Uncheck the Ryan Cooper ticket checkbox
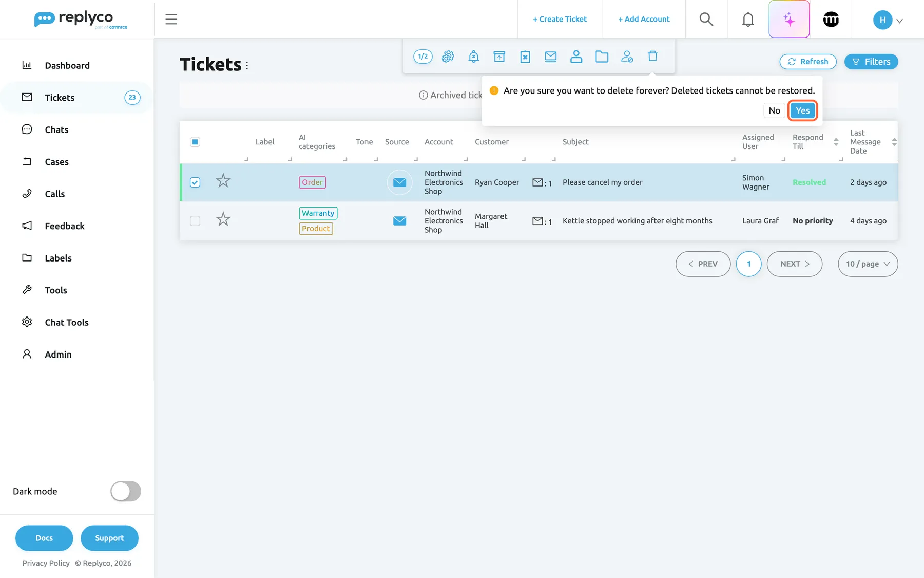Screen dimensions: 924x578 pos(195,182)
